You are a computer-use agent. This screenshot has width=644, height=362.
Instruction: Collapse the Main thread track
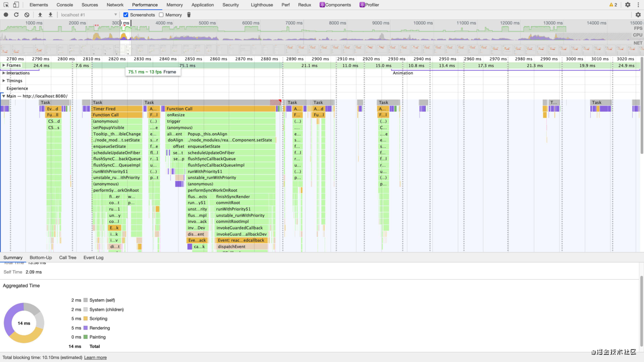pyautogui.click(x=4, y=96)
